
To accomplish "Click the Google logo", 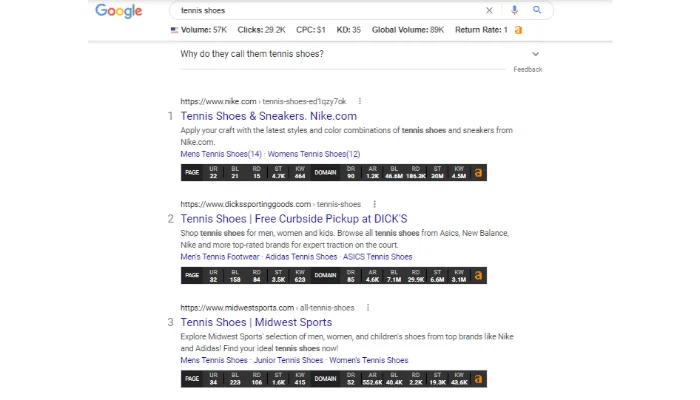I will point(119,11).
